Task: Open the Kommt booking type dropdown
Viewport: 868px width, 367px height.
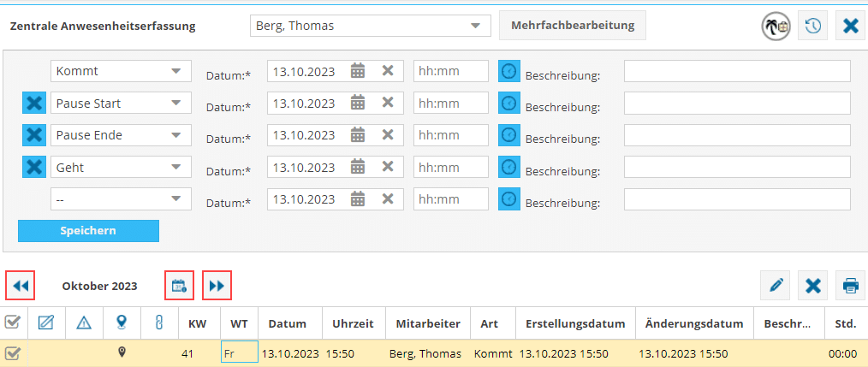Action: [x=121, y=71]
